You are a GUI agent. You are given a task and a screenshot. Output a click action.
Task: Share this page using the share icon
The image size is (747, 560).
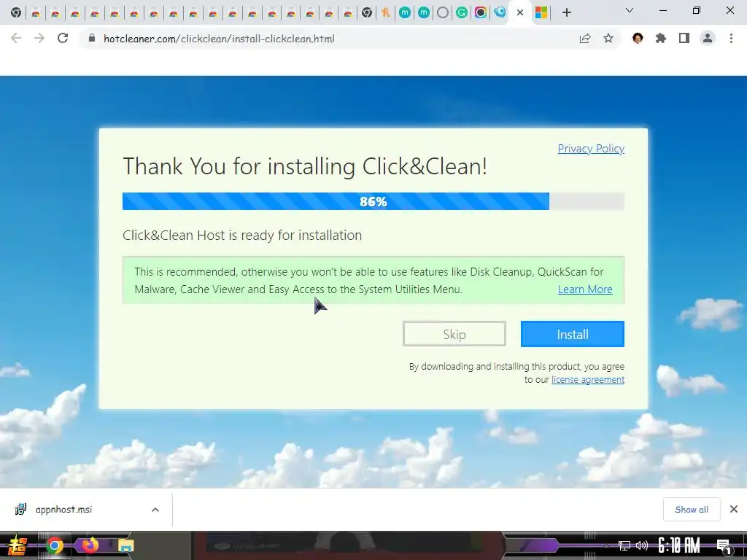[585, 39]
